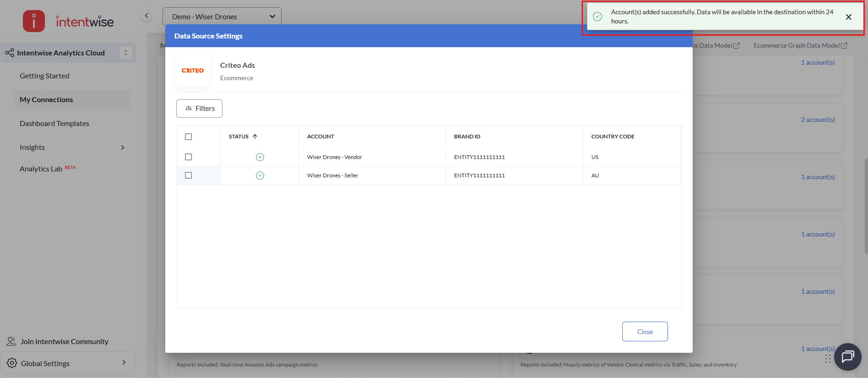The width and height of the screenshot is (868, 378).
Task: Collapse the sidebar with the arrow icon
Action: point(146,16)
